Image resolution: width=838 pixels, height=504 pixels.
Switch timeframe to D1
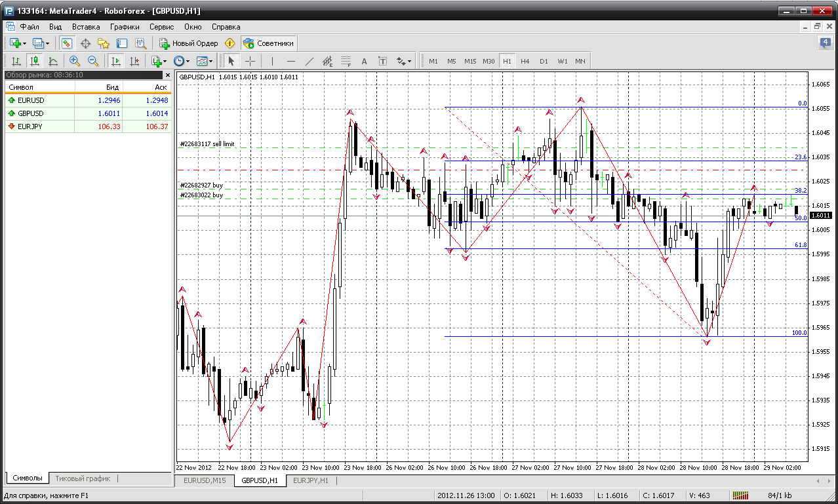(544, 61)
